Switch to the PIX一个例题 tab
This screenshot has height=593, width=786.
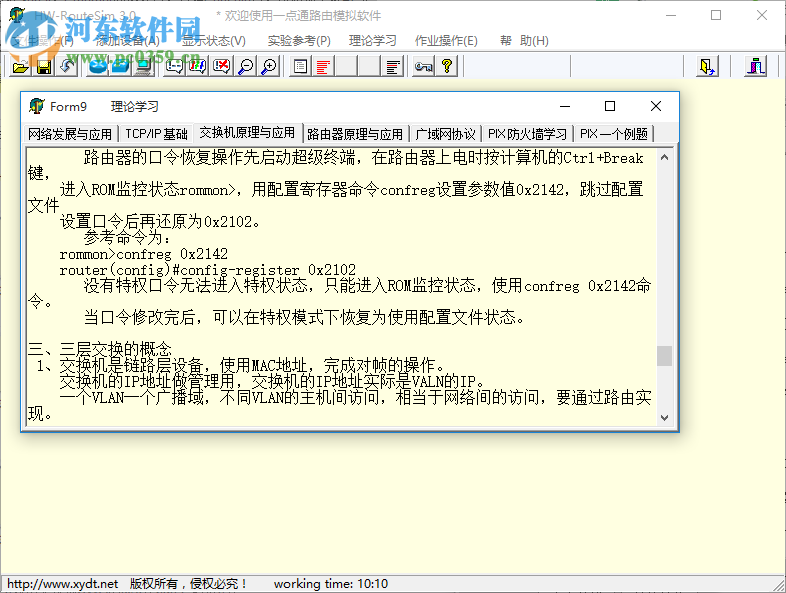[x=614, y=134]
